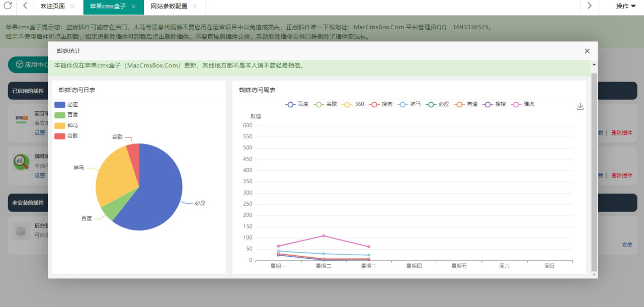This screenshot has height=307, width=644.
Task: Close the 苹果cms盒子 tab with its X
Action: [x=133, y=7]
